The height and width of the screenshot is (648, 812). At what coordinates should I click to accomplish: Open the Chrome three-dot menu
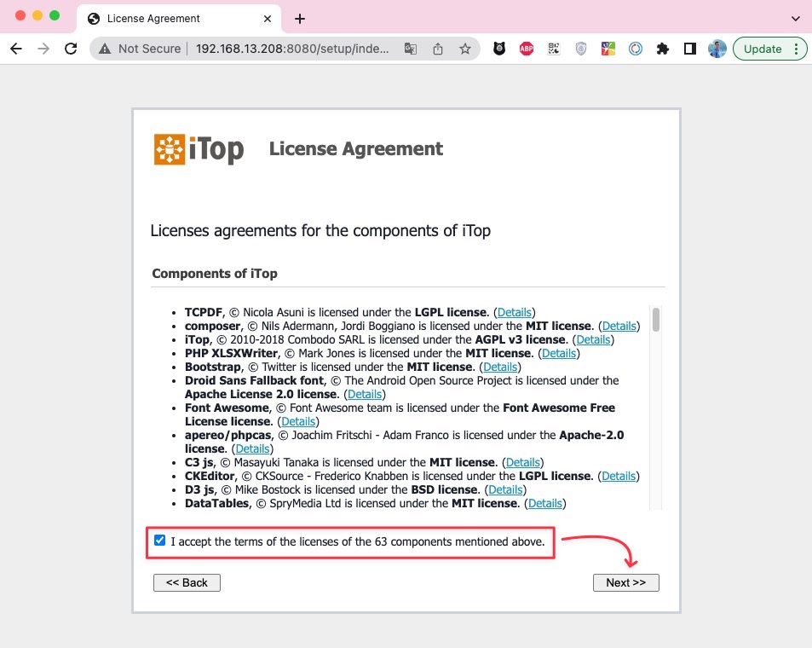point(796,49)
